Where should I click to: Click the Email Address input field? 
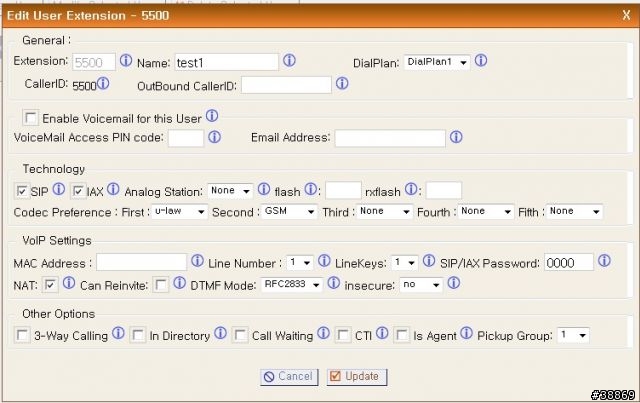click(390, 138)
